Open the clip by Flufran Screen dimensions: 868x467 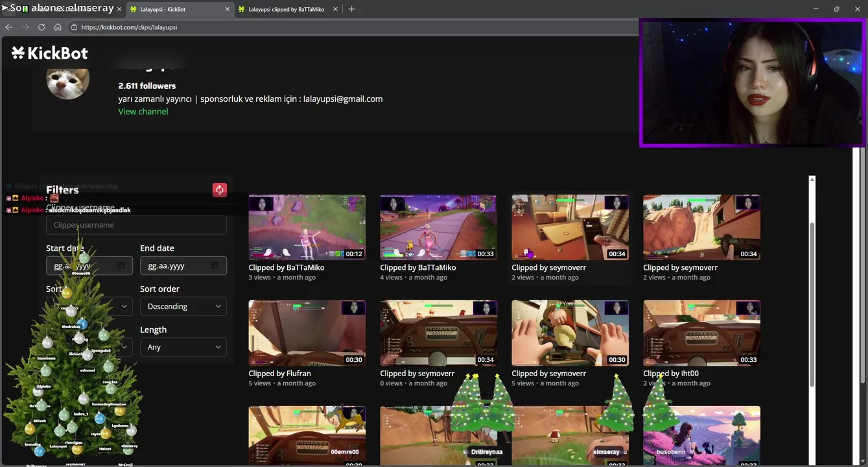[x=307, y=333]
